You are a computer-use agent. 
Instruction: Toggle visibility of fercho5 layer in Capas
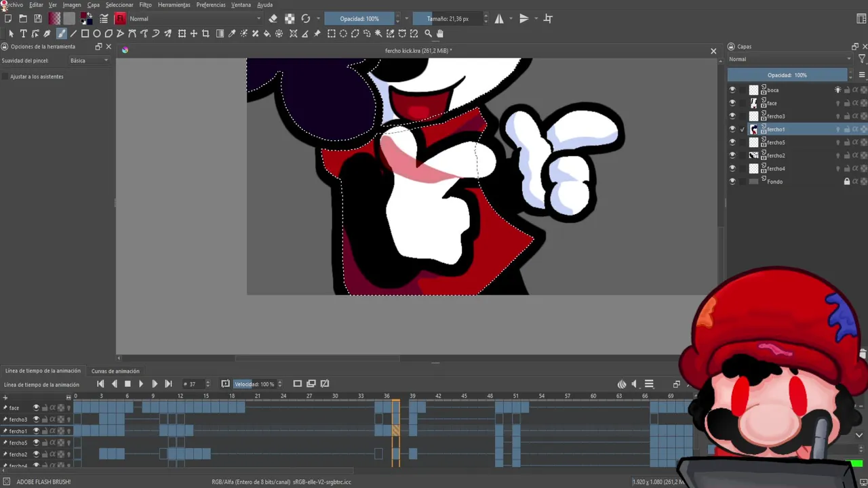coord(732,142)
